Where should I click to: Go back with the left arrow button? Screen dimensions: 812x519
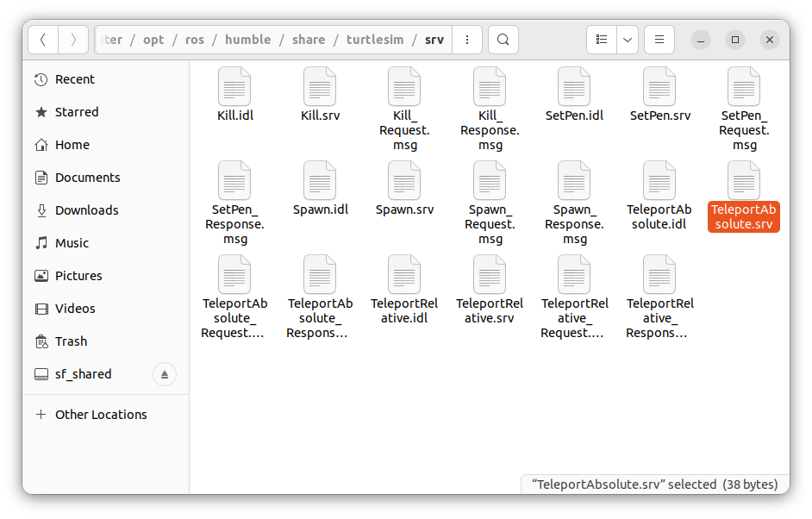pyautogui.click(x=43, y=40)
